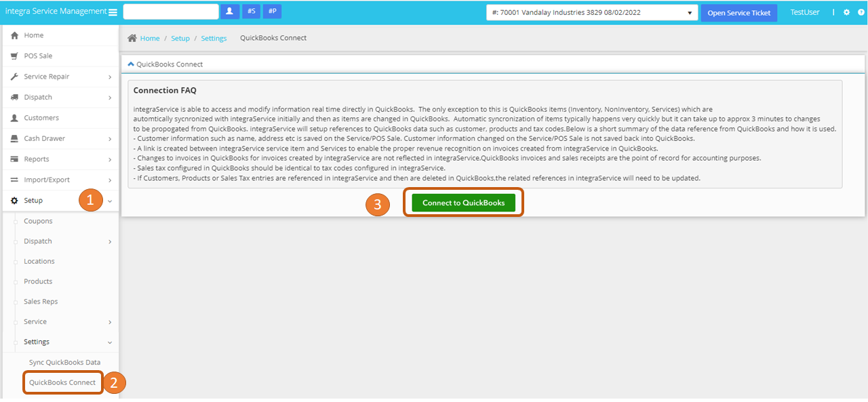
Task: Toggle the hamburger menu beside Integra Service Management
Action: point(113,12)
